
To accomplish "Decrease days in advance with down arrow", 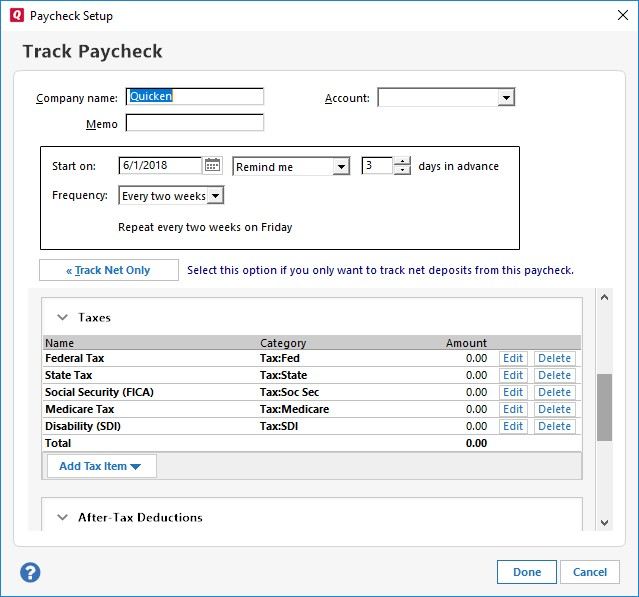I will click(x=402, y=171).
